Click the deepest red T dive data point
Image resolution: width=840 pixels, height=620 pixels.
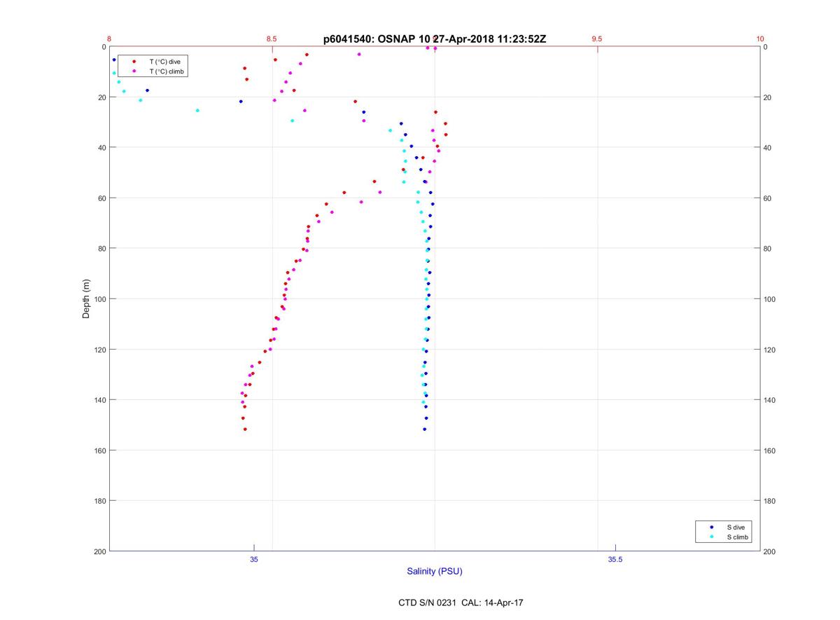pyautogui.click(x=245, y=429)
